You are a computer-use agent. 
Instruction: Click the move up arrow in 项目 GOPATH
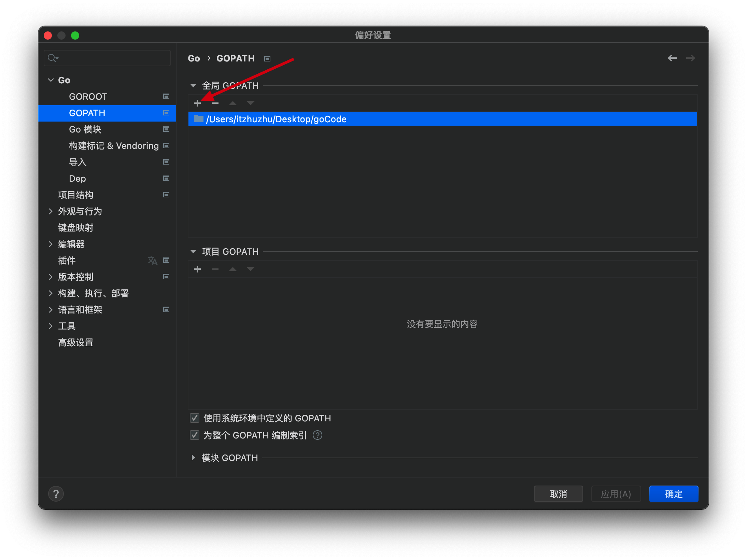(234, 269)
